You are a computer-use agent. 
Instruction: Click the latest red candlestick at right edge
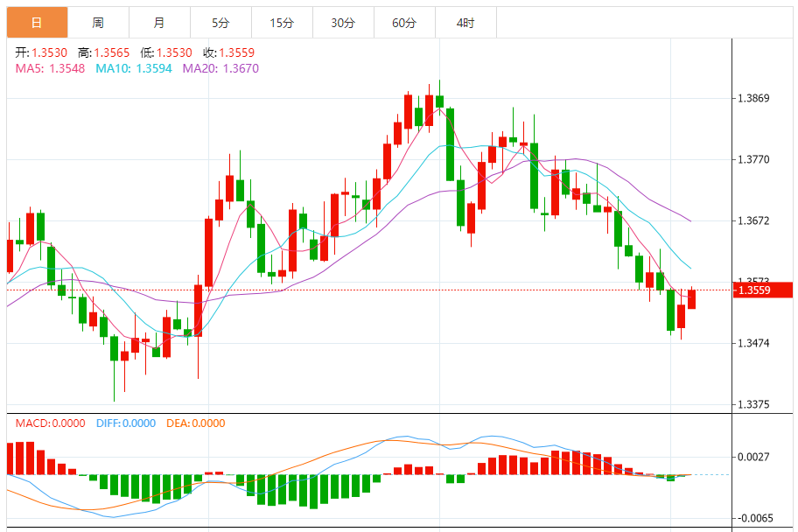click(691, 299)
